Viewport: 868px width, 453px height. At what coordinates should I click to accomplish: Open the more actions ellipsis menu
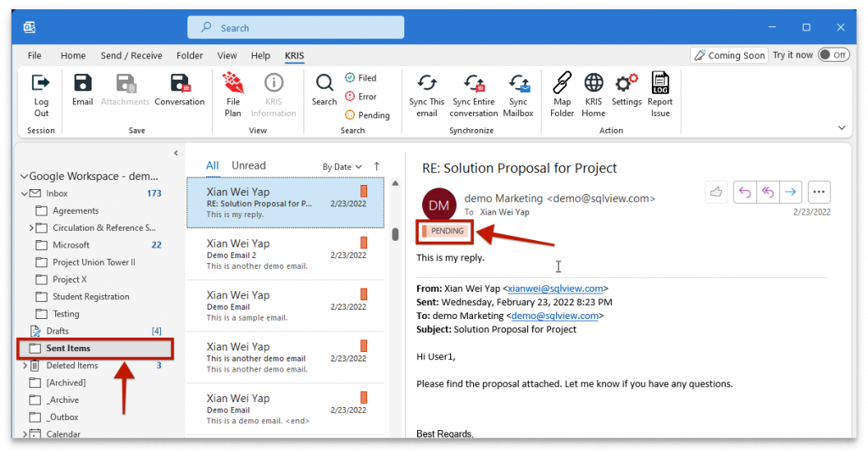(819, 193)
